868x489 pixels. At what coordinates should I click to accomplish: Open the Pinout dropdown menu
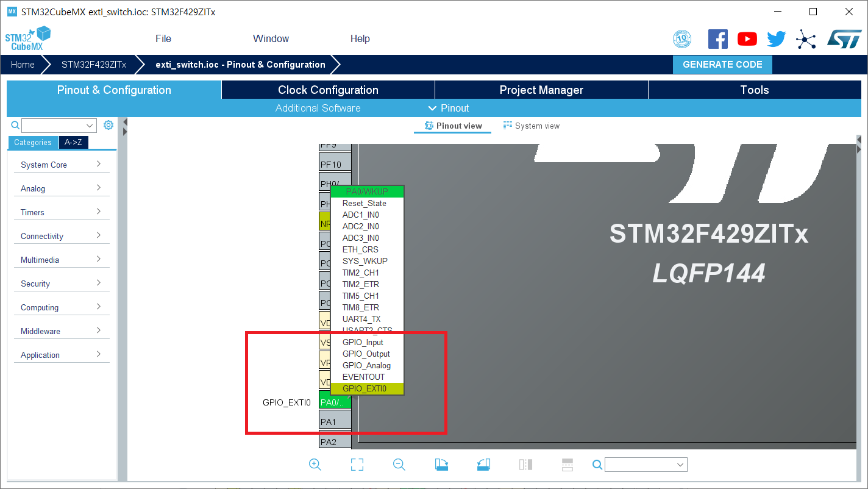click(449, 108)
